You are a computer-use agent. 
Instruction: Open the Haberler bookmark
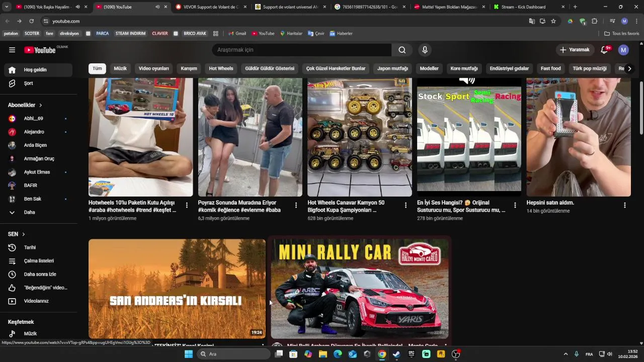click(341, 34)
